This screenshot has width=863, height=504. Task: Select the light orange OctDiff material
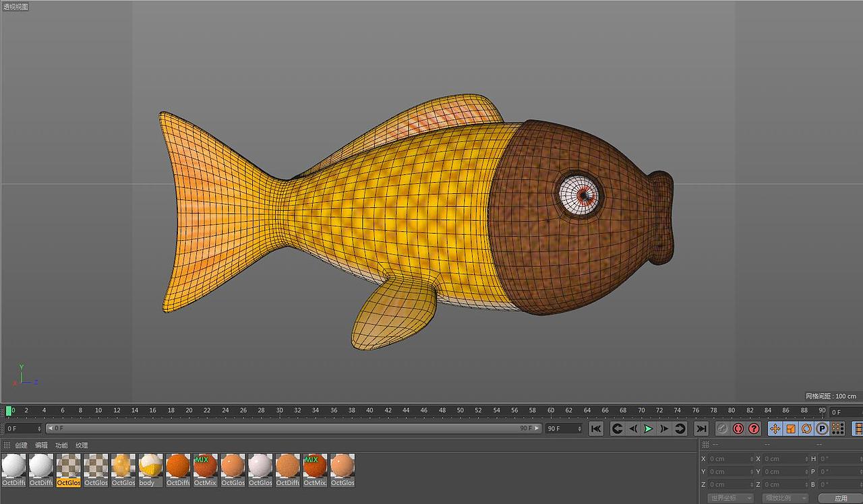coord(288,470)
